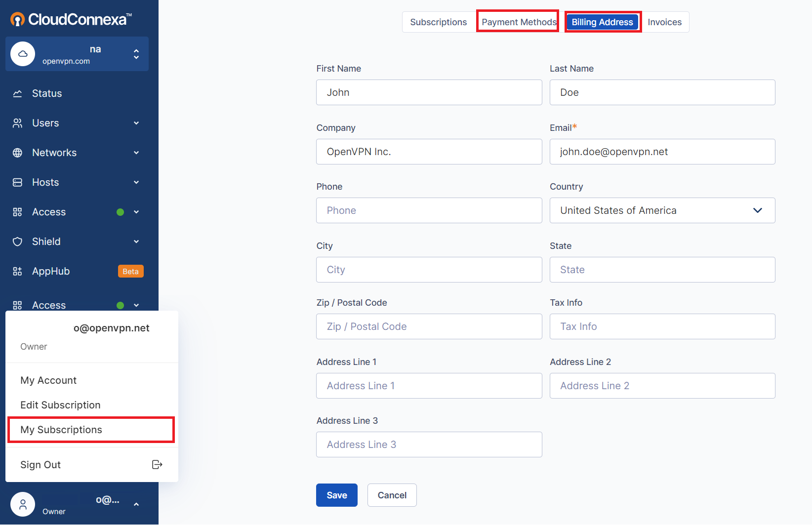The height and width of the screenshot is (525, 812).
Task: Click the Save button
Action: (337, 495)
